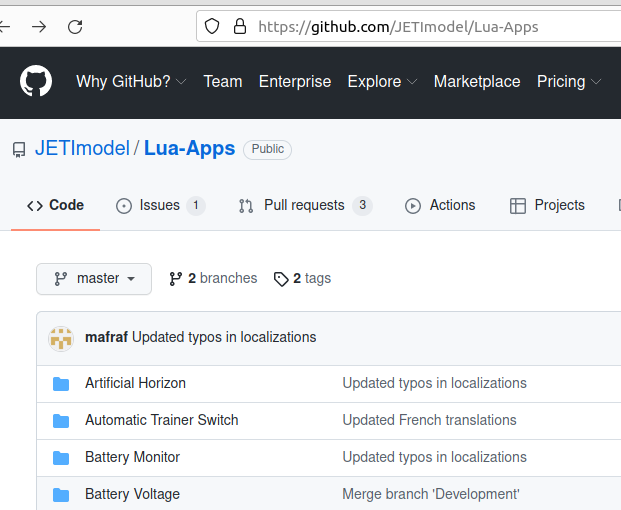The width and height of the screenshot is (621, 510).
Task: Expand the Explore dropdown menu
Action: click(382, 82)
